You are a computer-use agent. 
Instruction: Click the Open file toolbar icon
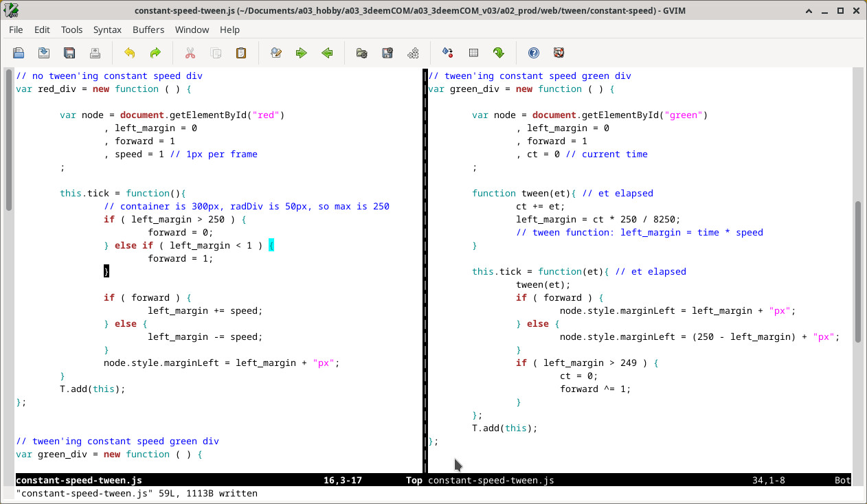(x=19, y=53)
